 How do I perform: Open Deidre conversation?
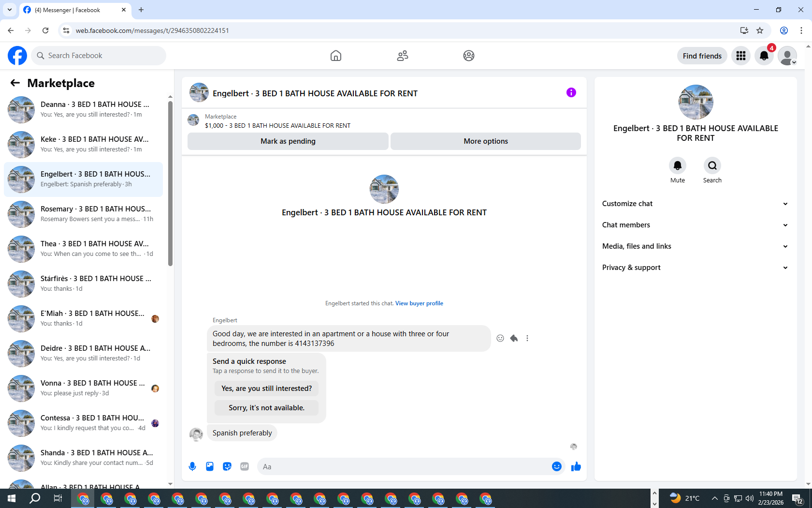[x=83, y=354]
